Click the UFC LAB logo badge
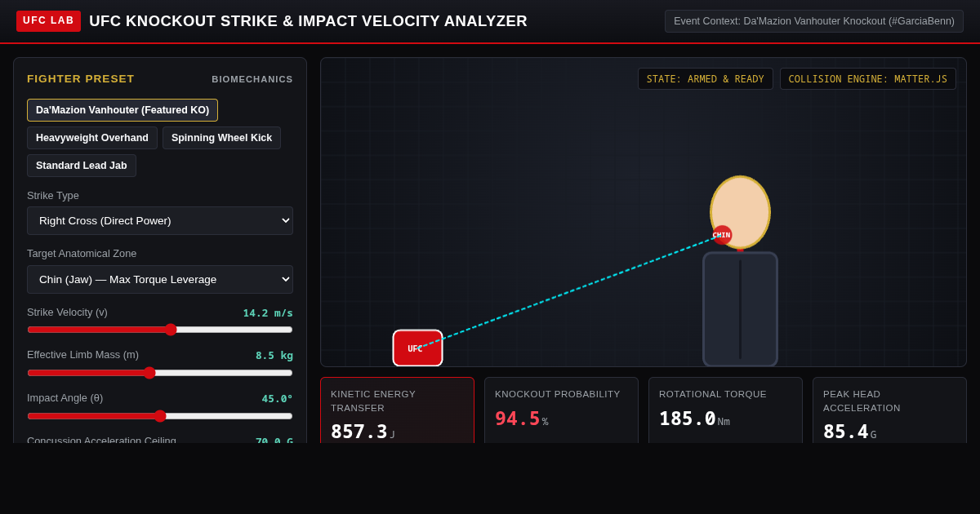 [x=48, y=21]
